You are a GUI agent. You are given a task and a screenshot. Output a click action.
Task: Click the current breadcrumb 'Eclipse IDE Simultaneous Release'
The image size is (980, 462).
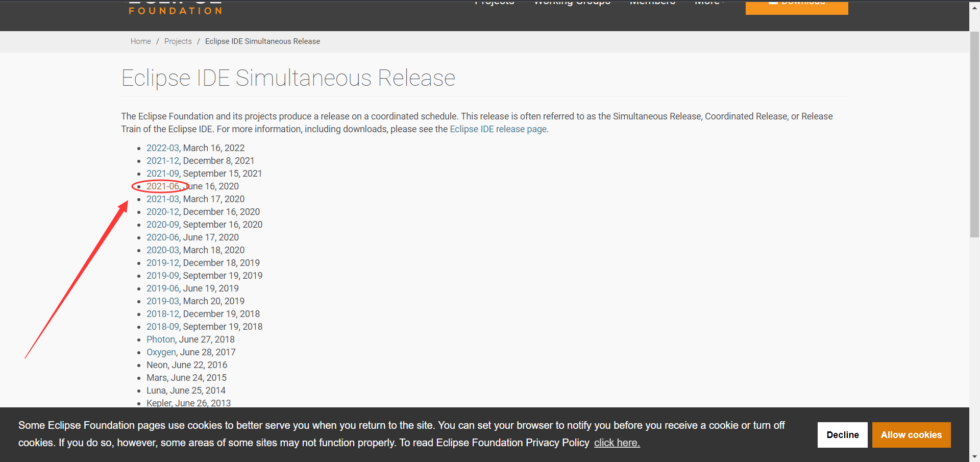tap(262, 41)
